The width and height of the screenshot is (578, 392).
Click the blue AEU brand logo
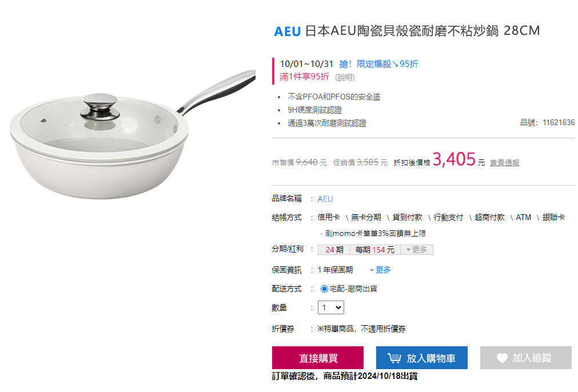click(x=288, y=31)
